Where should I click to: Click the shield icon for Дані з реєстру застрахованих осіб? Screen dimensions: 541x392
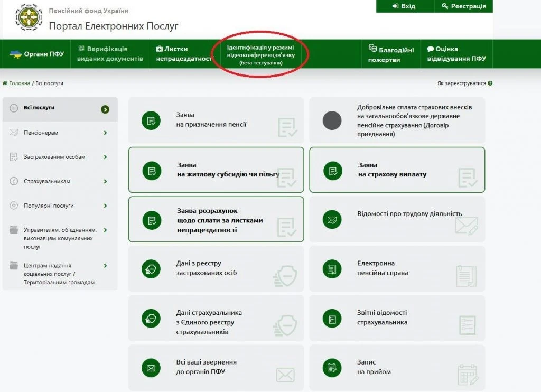click(x=151, y=268)
